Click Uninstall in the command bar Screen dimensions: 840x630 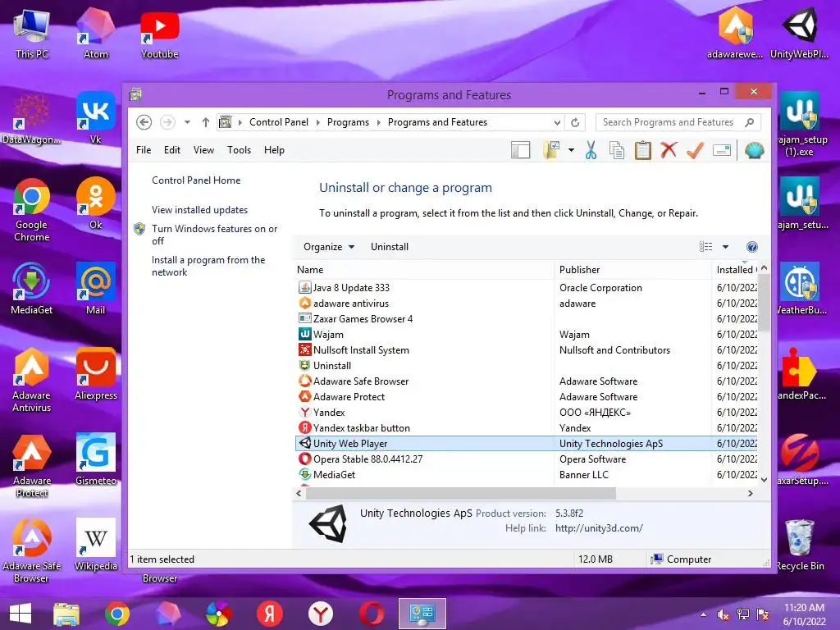point(390,247)
